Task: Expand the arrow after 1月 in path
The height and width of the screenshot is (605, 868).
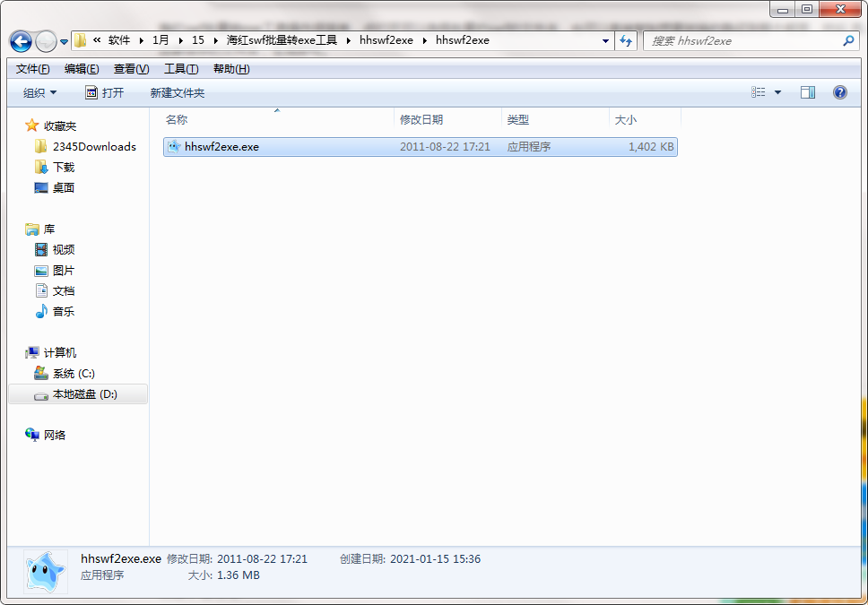Action: pyautogui.click(x=180, y=40)
